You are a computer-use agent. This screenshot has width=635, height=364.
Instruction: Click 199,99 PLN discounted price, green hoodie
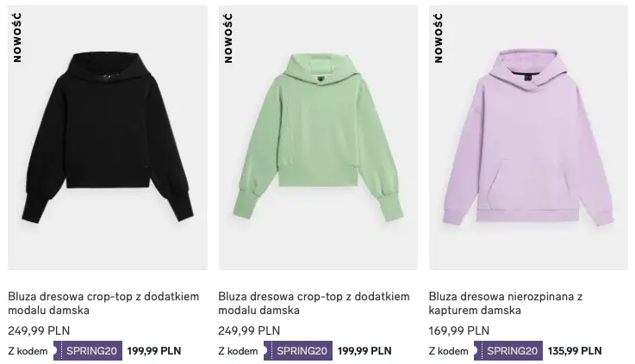pos(364,350)
